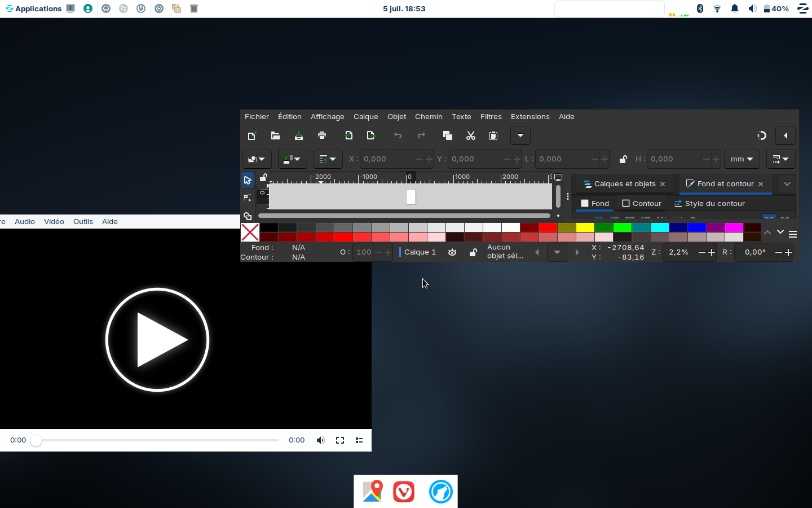
Task: Open the Vivaldi browser from dock
Action: click(404, 492)
